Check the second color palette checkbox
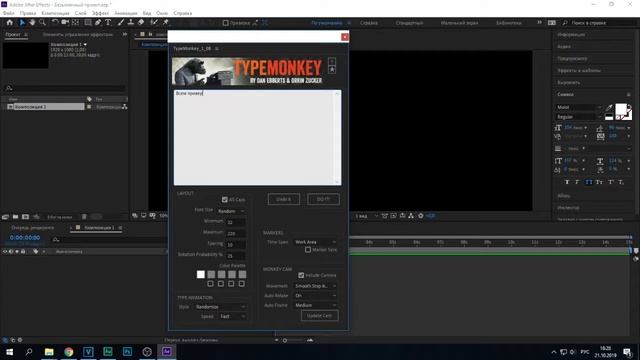 pyautogui.click(x=221, y=283)
